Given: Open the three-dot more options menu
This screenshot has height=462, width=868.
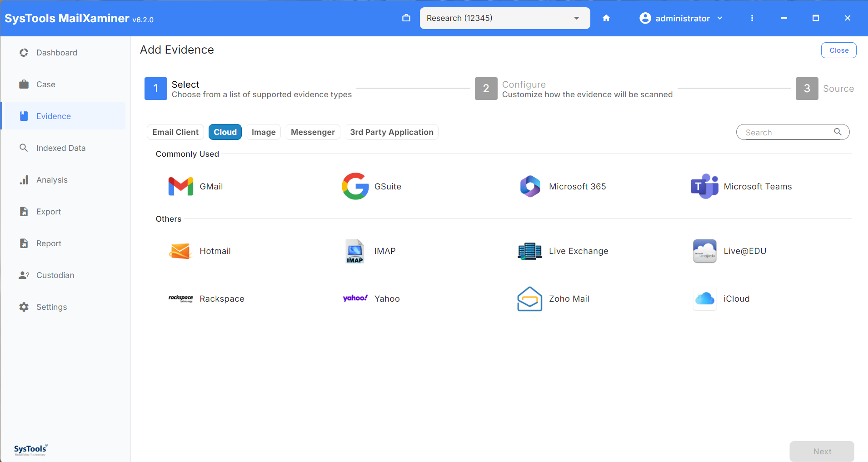Looking at the screenshot, I should 752,18.
